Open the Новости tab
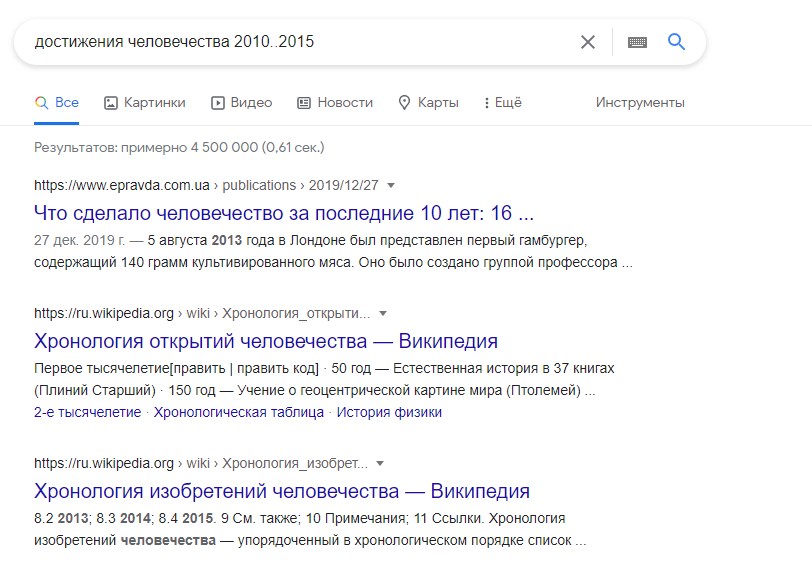This screenshot has width=812, height=563. [335, 103]
